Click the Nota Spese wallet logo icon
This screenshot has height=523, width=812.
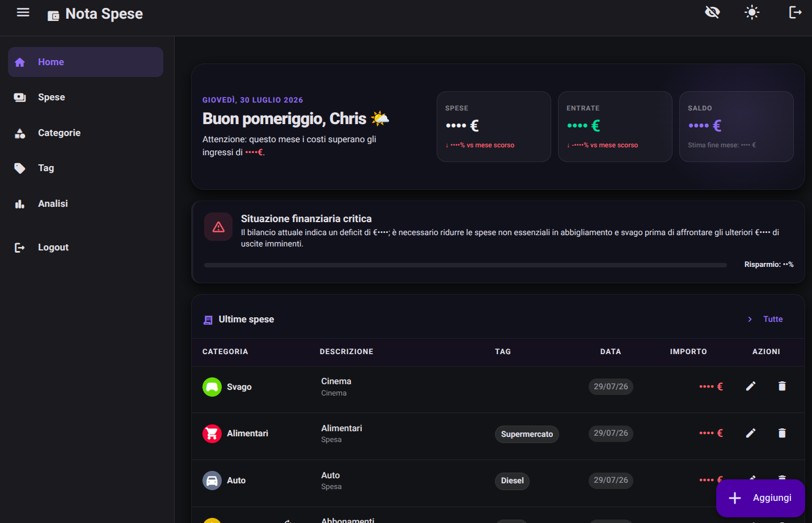click(x=53, y=16)
